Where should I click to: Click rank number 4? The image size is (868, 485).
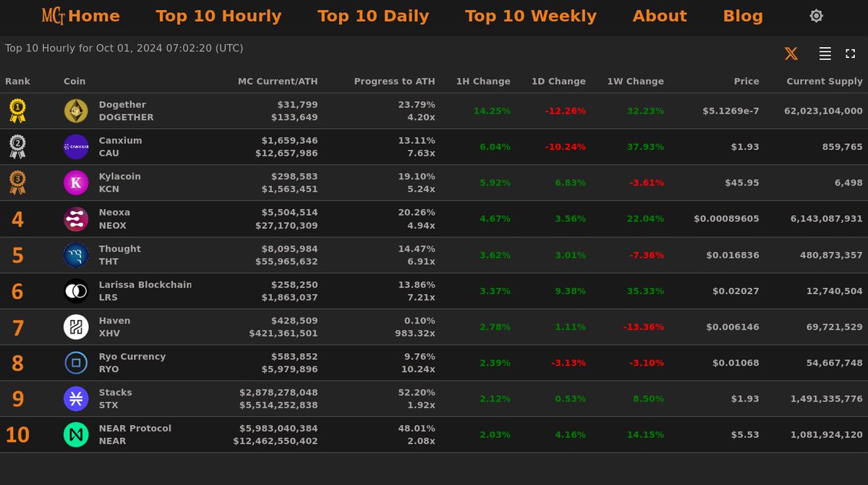[17, 219]
